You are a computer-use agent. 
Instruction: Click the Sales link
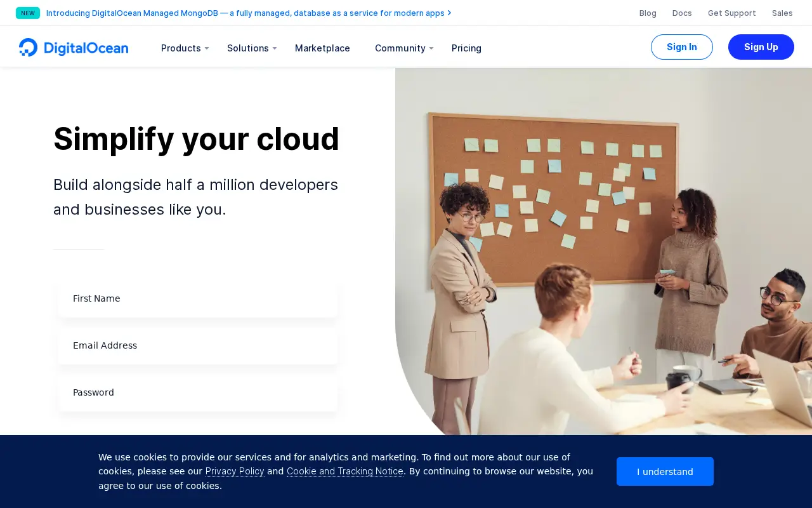click(x=782, y=13)
